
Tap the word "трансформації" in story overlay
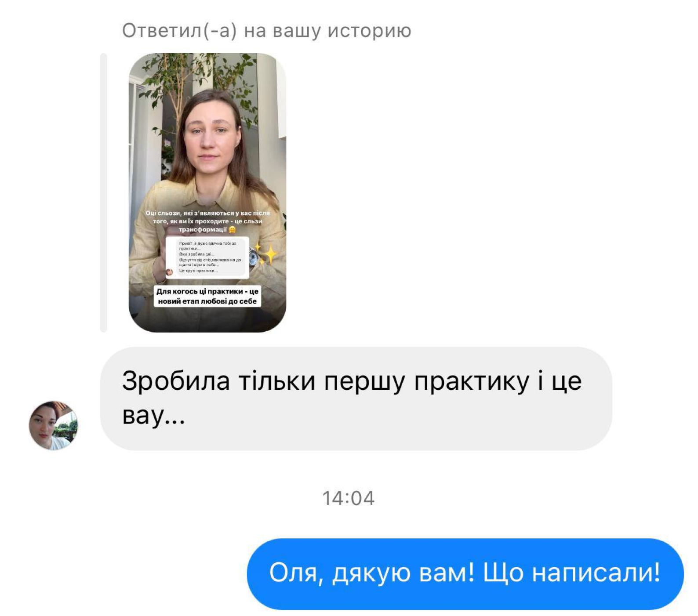pyautogui.click(x=203, y=229)
